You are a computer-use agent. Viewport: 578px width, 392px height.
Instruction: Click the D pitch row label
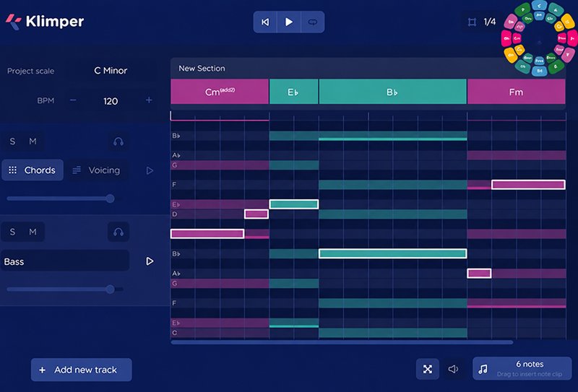coord(175,214)
